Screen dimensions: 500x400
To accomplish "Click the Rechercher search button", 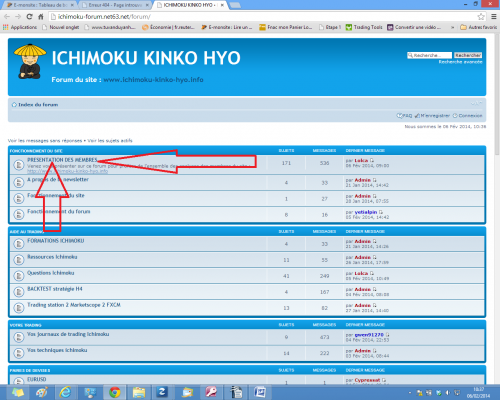I will pyautogui.click(x=468, y=55).
